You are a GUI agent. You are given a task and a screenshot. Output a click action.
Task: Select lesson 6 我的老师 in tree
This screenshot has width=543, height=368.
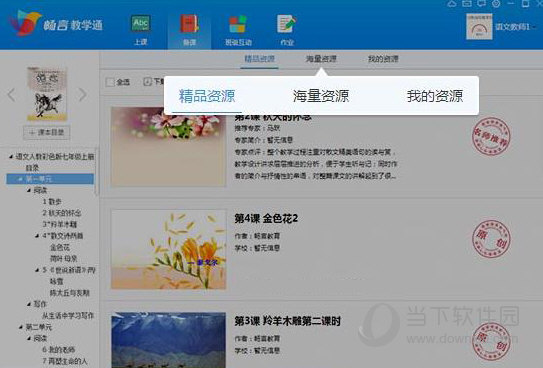[59, 350]
